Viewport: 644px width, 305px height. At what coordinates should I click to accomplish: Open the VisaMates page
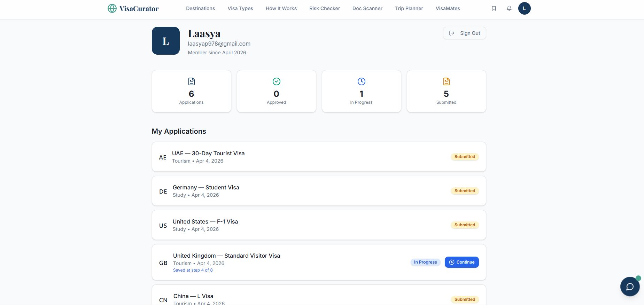click(448, 8)
